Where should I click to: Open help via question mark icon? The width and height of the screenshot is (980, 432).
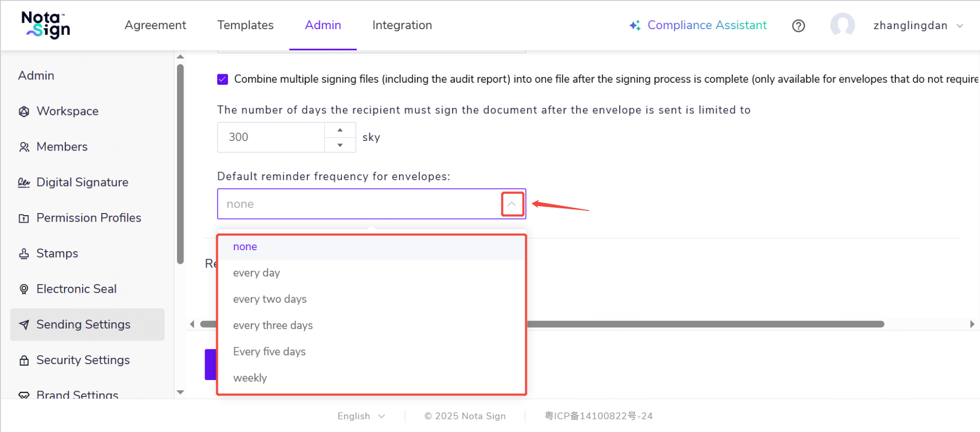pyautogui.click(x=798, y=25)
